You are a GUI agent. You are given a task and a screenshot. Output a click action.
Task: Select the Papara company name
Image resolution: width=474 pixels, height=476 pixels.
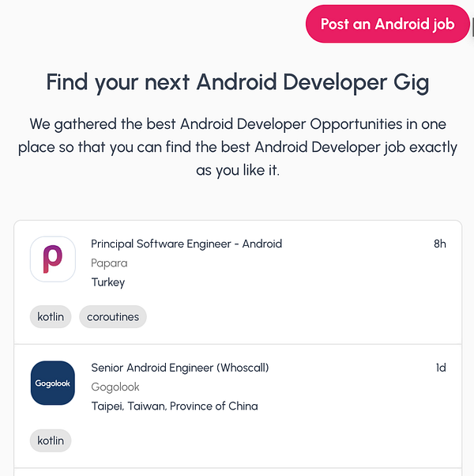coord(109,263)
